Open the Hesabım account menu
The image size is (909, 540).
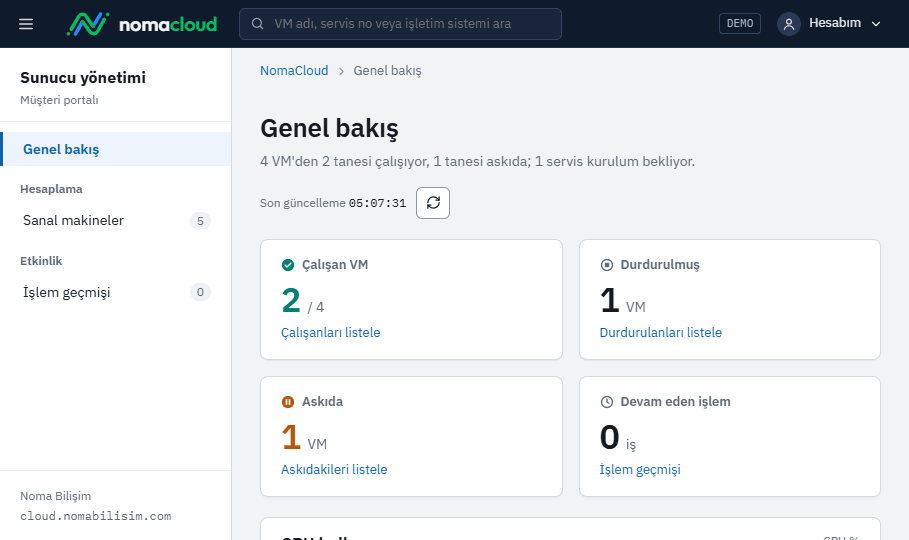(829, 24)
